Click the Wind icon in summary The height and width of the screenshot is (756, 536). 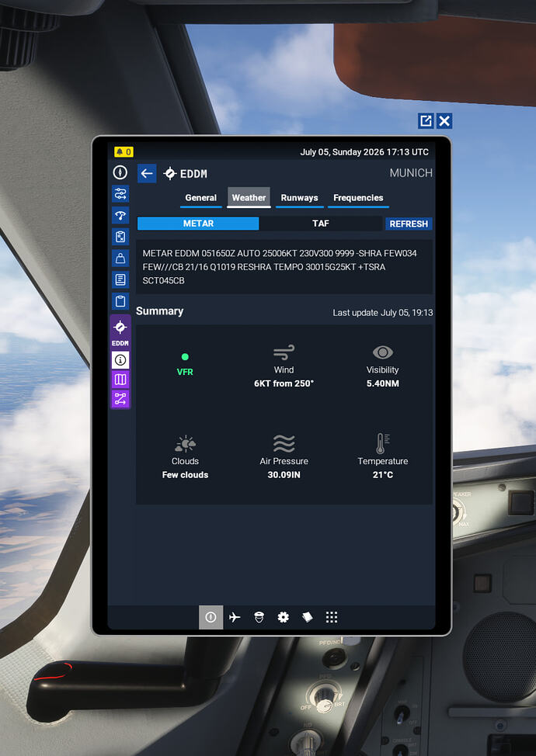tap(284, 352)
